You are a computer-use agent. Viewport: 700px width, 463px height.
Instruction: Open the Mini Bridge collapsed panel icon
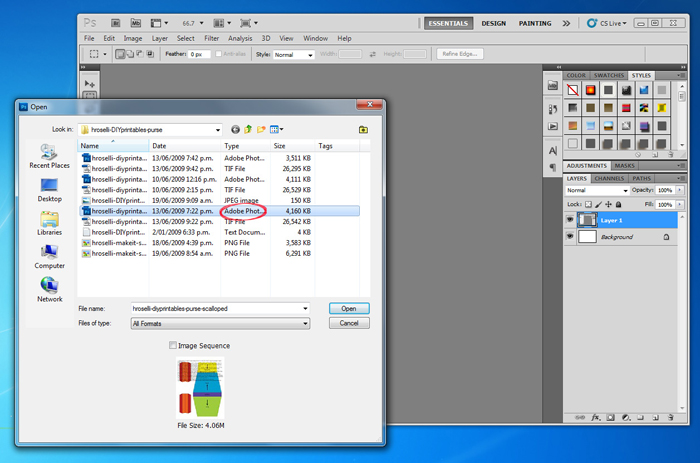point(553,85)
